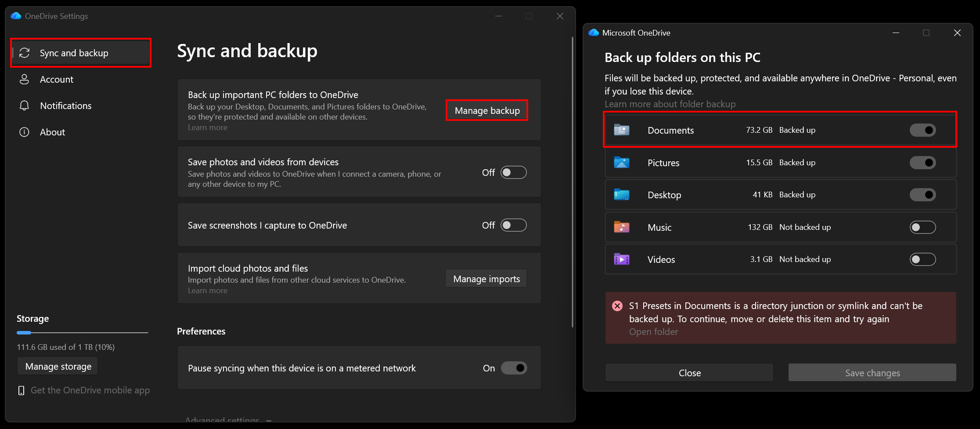Viewport: 980px width, 429px height.
Task: Minimize the Microsoft OneDrive dialog
Action: point(896,33)
